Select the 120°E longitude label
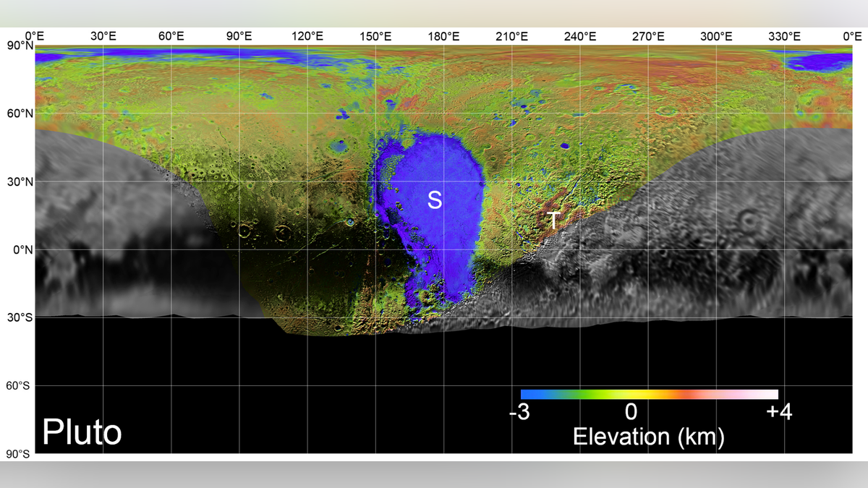Screen dimensions: 868x488 pyautogui.click(x=307, y=36)
